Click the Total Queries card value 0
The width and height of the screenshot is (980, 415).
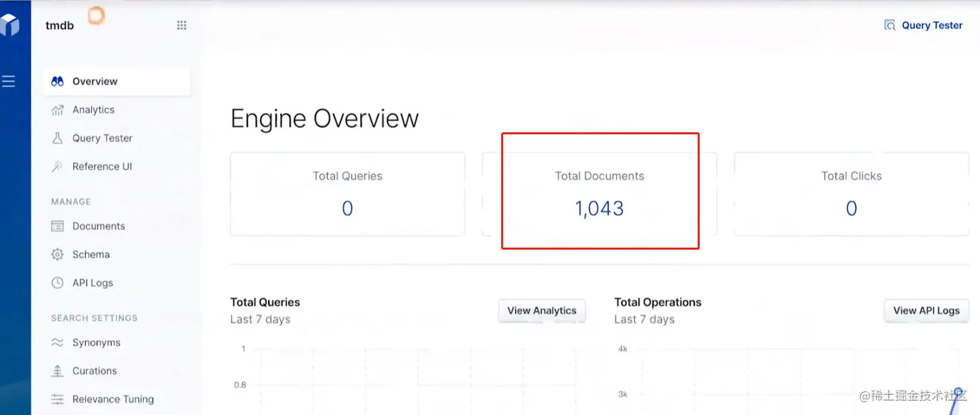pos(347,209)
